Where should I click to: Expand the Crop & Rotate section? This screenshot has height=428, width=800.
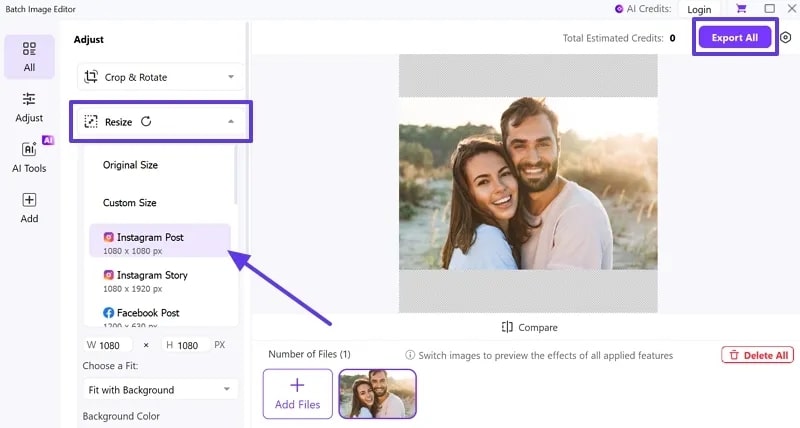tap(160, 77)
